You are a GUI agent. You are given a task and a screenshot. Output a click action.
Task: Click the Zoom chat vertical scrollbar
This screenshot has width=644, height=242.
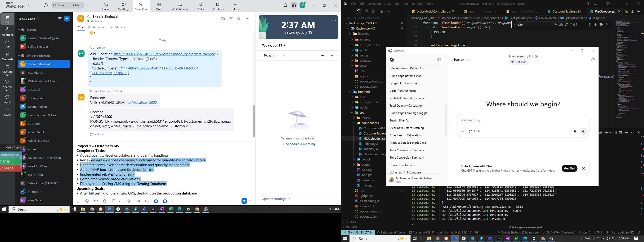click(x=254, y=121)
